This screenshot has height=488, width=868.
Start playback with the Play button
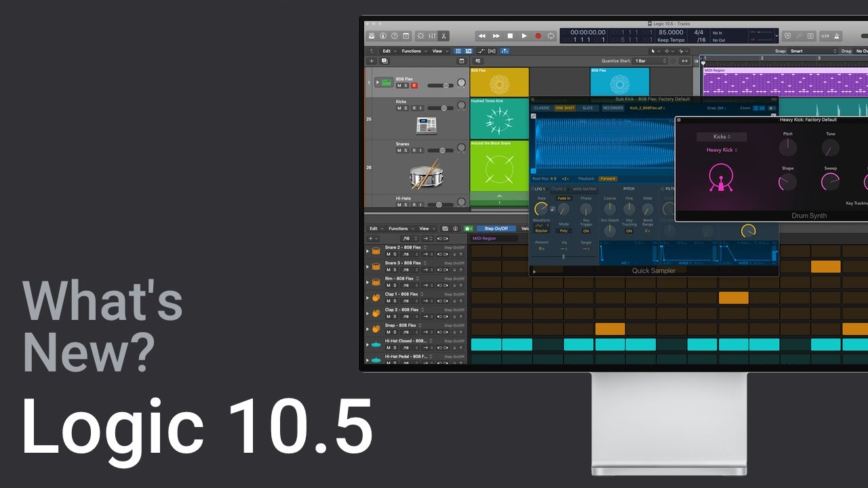pyautogui.click(x=524, y=36)
